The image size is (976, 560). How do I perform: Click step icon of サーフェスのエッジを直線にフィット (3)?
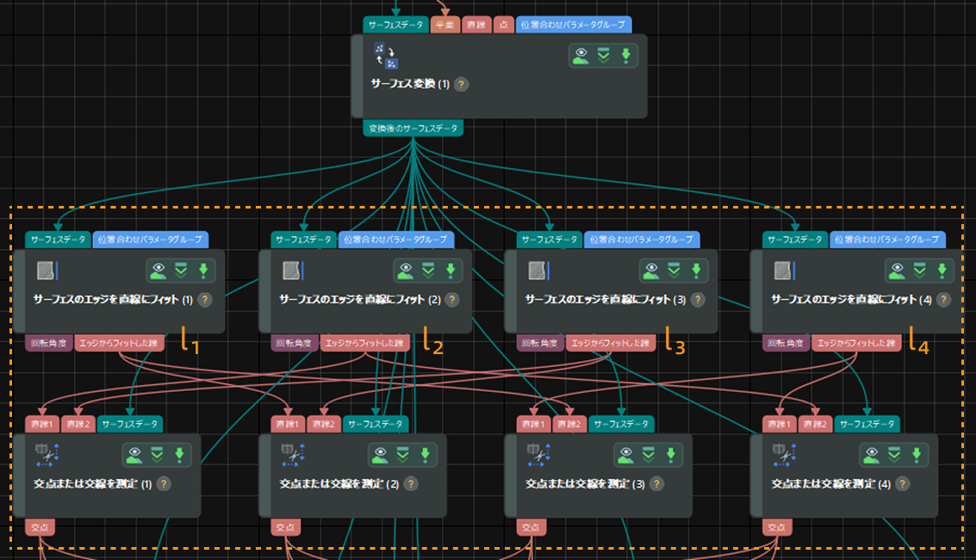539,271
